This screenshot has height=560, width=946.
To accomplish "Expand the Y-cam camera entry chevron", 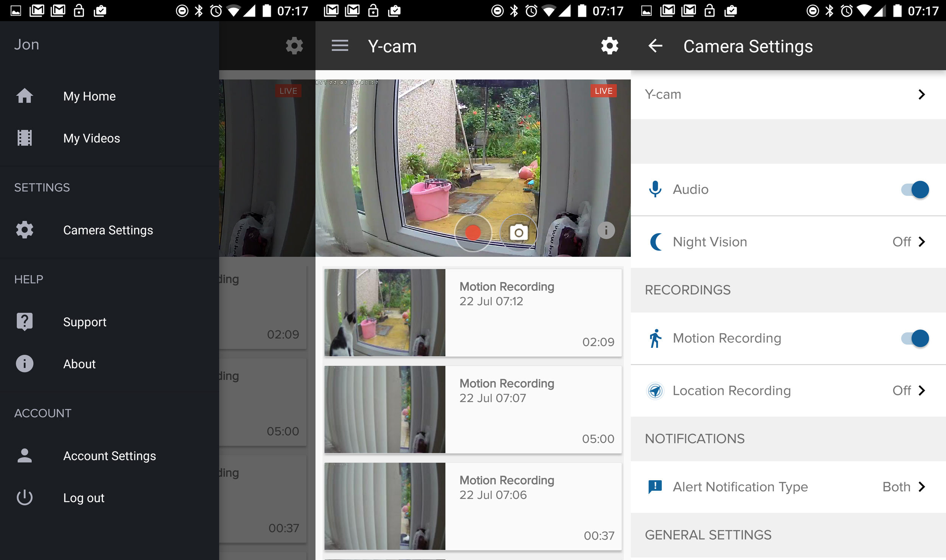I will coord(922,95).
